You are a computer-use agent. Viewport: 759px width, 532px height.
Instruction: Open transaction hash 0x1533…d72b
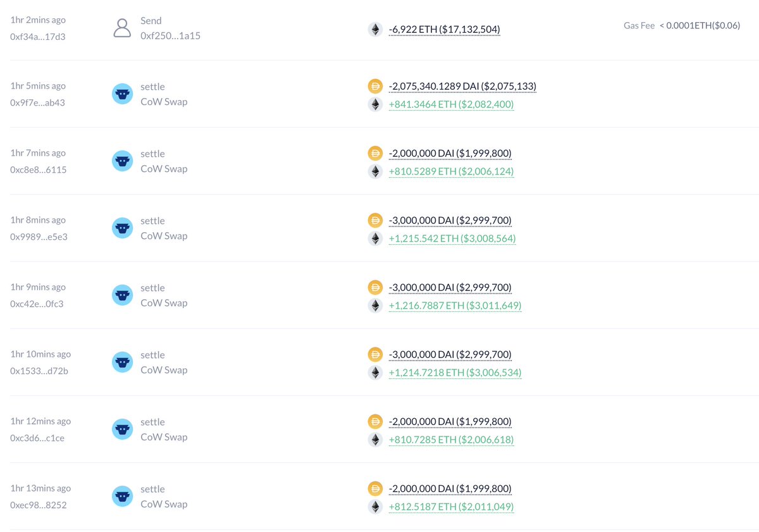pyautogui.click(x=39, y=371)
